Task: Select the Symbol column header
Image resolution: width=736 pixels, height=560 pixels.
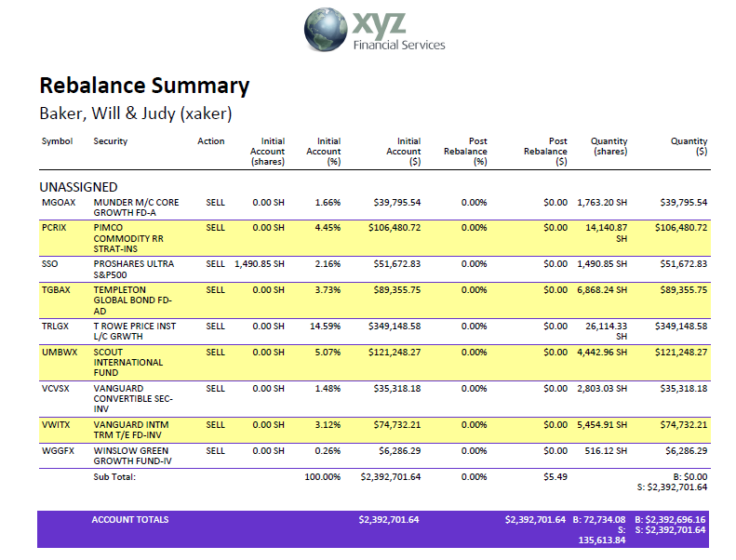Action: tap(57, 141)
